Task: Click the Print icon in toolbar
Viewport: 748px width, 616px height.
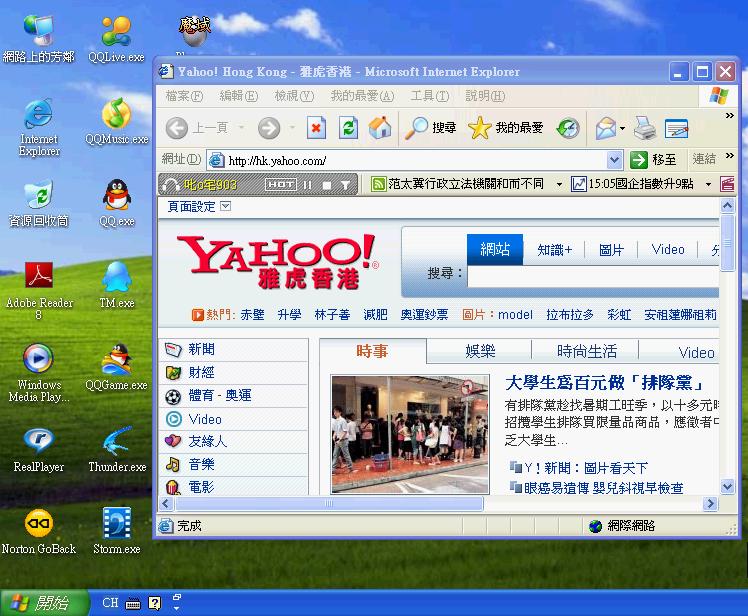Action: [x=645, y=128]
